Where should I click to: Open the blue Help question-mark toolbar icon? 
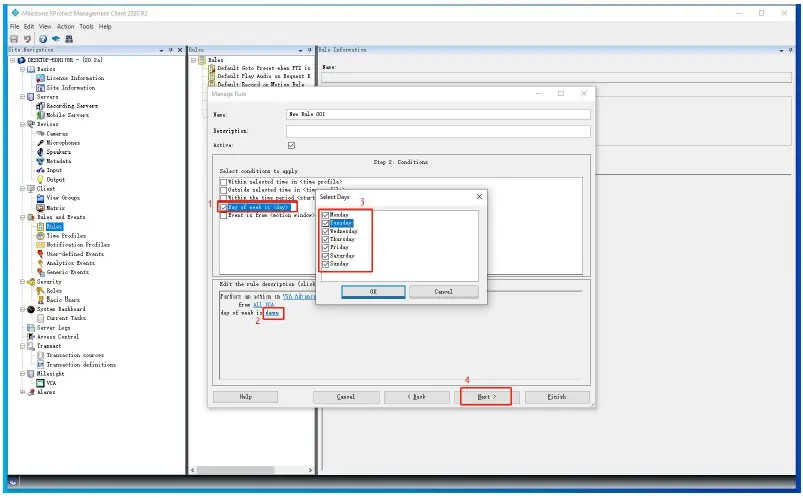tap(43, 39)
